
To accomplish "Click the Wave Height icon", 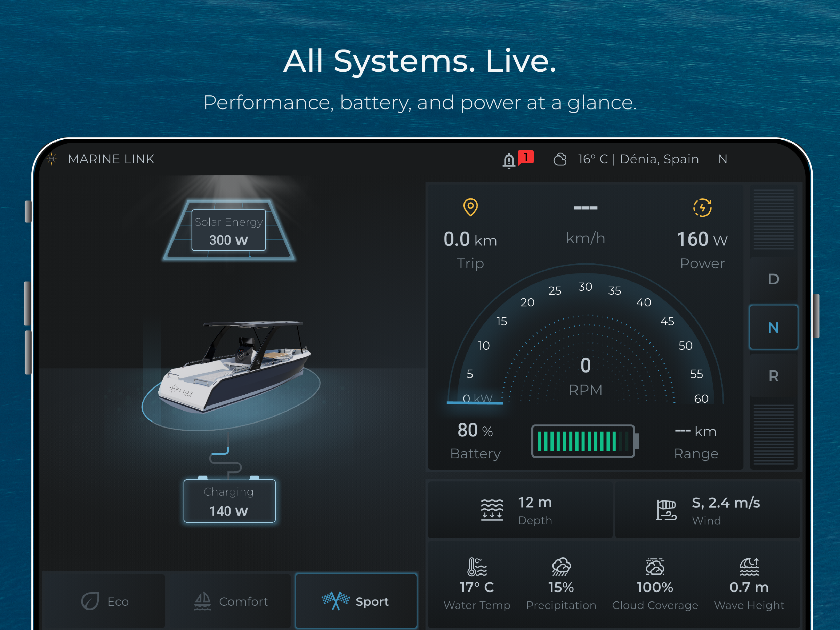I will [x=749, y=567].
